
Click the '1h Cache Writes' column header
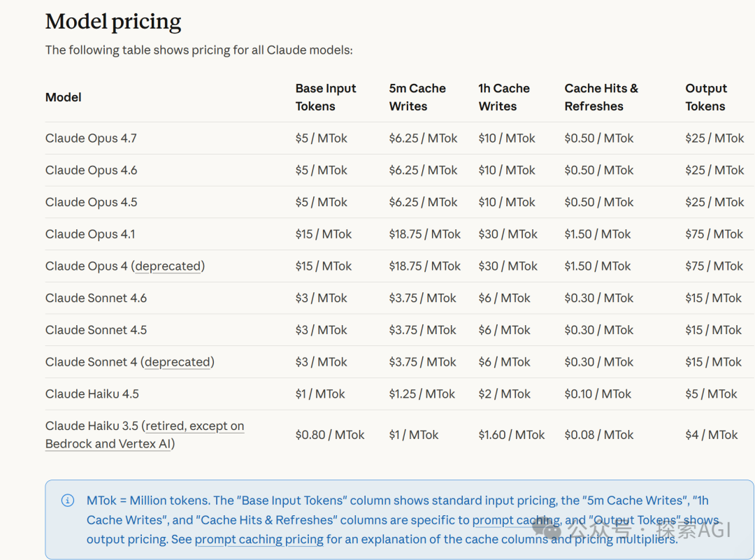(x=504, y=97)
